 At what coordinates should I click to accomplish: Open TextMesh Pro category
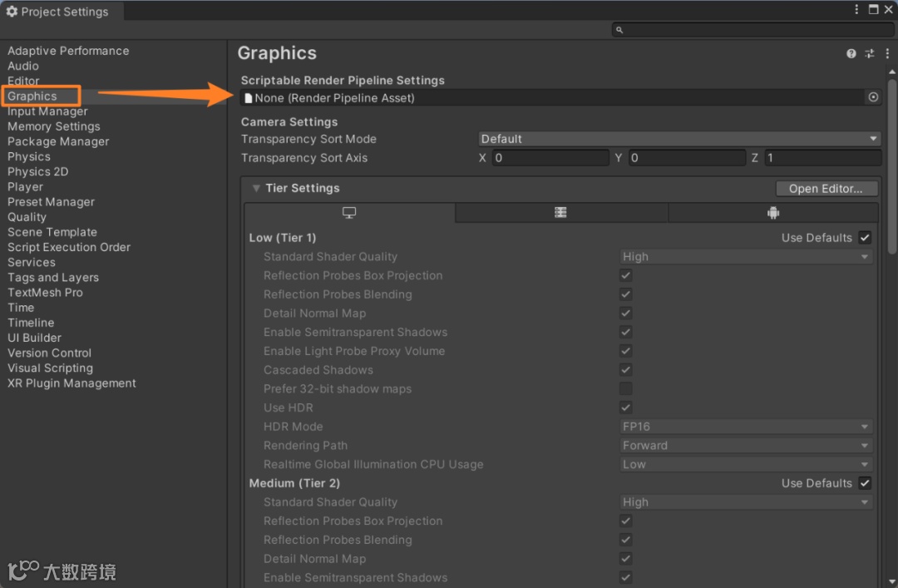[45, 293]
